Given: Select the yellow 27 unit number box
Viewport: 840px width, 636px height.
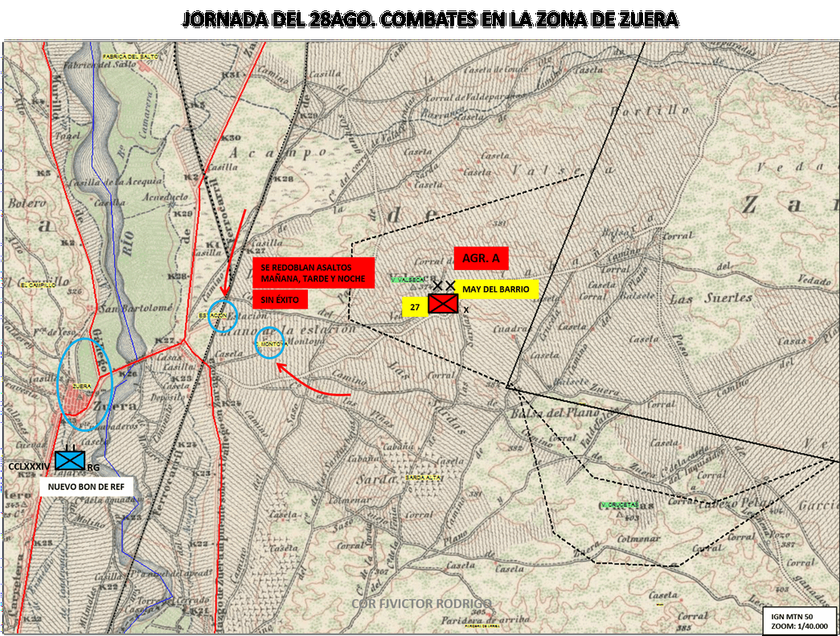Looking at the screenshot, I should click(416, 307).
